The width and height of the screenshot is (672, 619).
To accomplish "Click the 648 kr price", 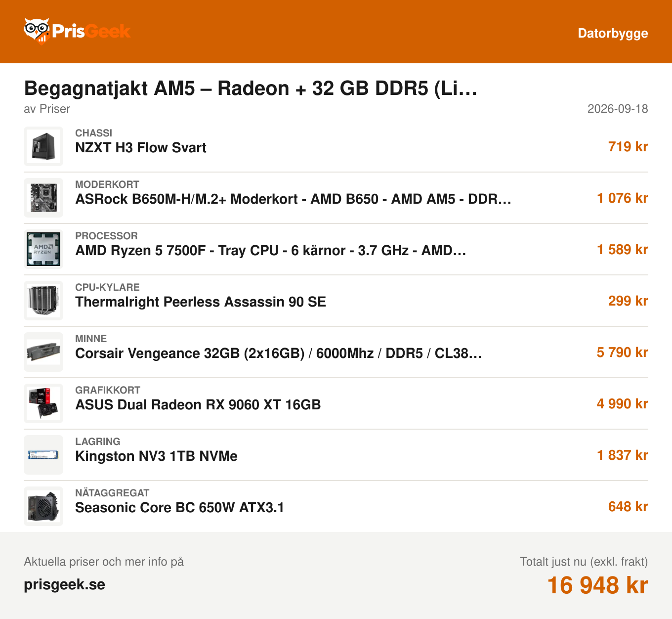I will (628, 507).
